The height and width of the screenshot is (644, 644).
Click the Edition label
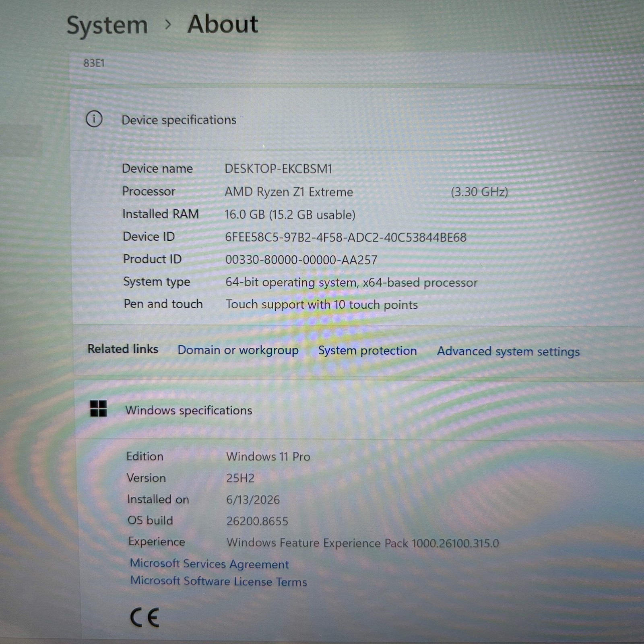pyautogui.click(x=145, y=456)
